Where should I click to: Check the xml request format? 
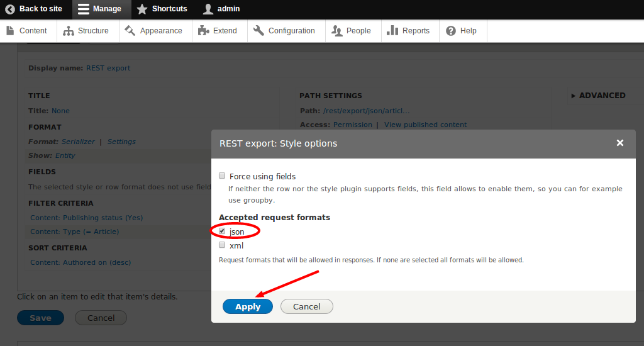222,245
